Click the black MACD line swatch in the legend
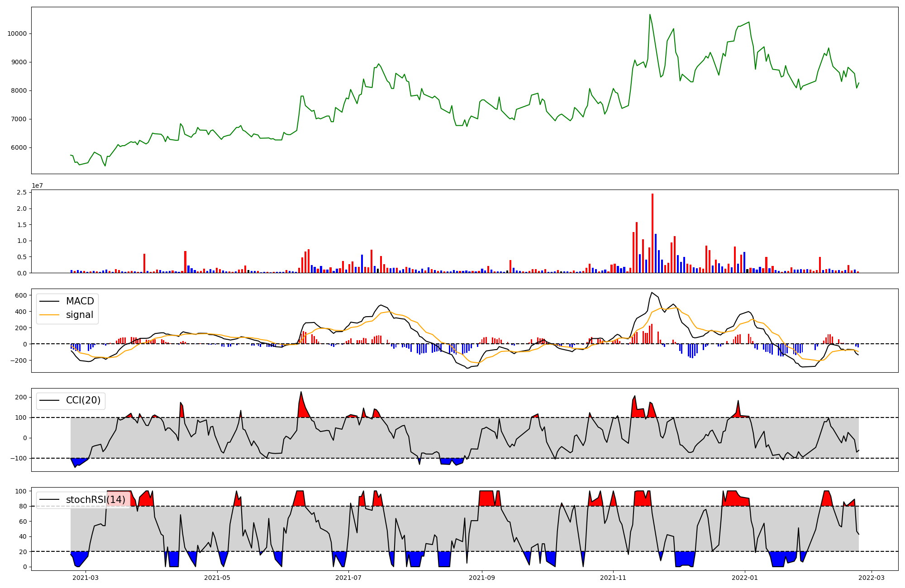 [49, 301]
